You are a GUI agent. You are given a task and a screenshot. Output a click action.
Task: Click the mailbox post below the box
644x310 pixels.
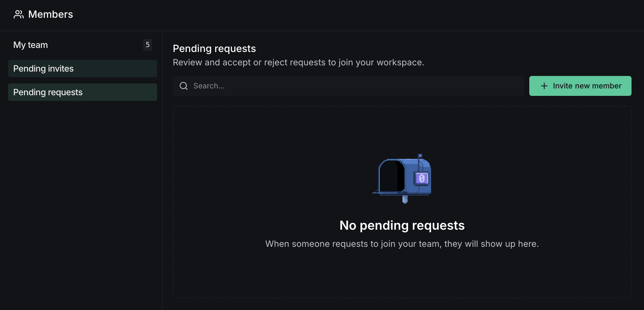point(405,199)
